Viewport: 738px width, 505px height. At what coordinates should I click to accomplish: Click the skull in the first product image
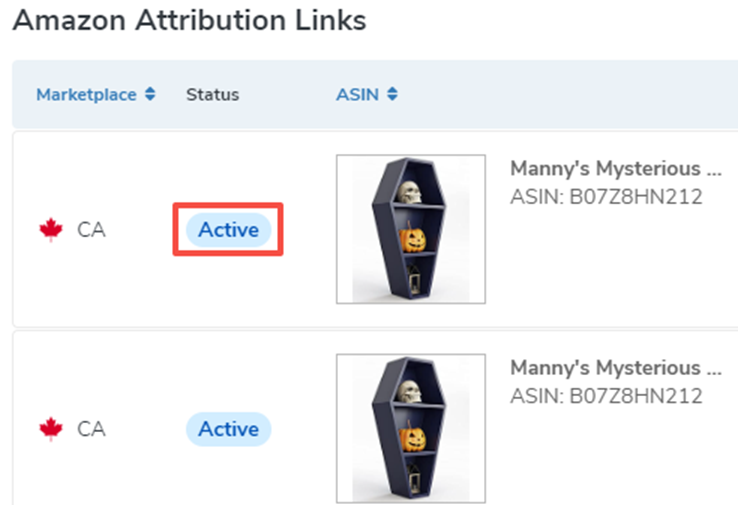pos(410,192)
